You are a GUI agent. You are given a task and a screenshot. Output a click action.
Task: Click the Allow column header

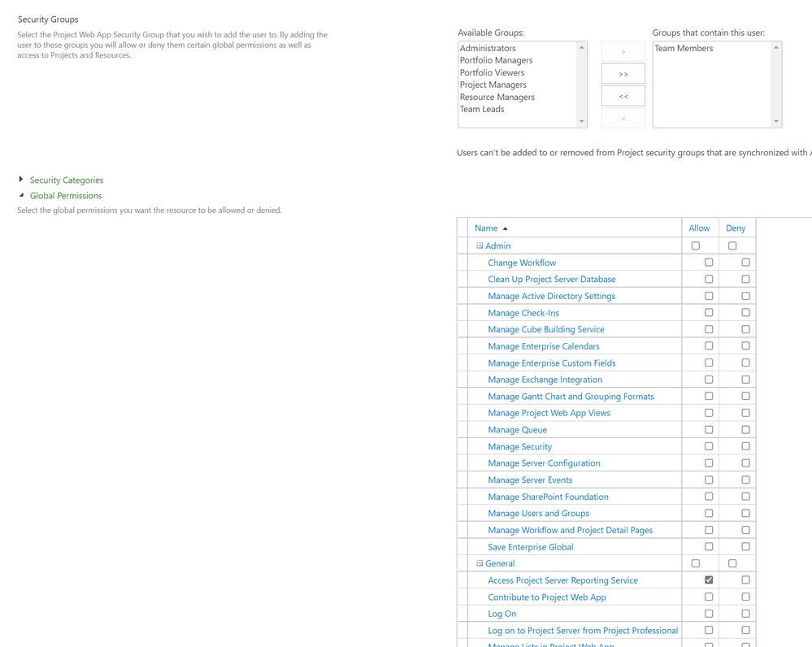699,228
